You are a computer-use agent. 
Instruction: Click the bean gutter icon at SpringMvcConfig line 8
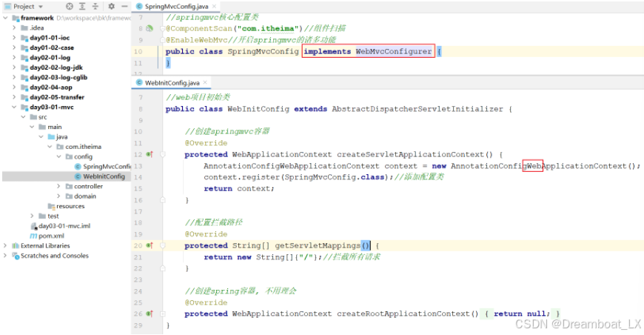click(150, 28)
